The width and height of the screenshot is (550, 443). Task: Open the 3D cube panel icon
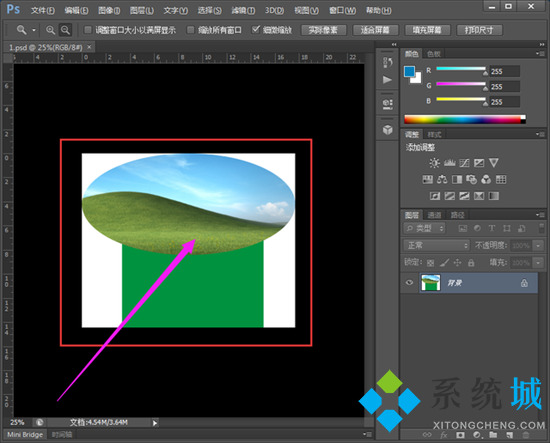point(388,129)
